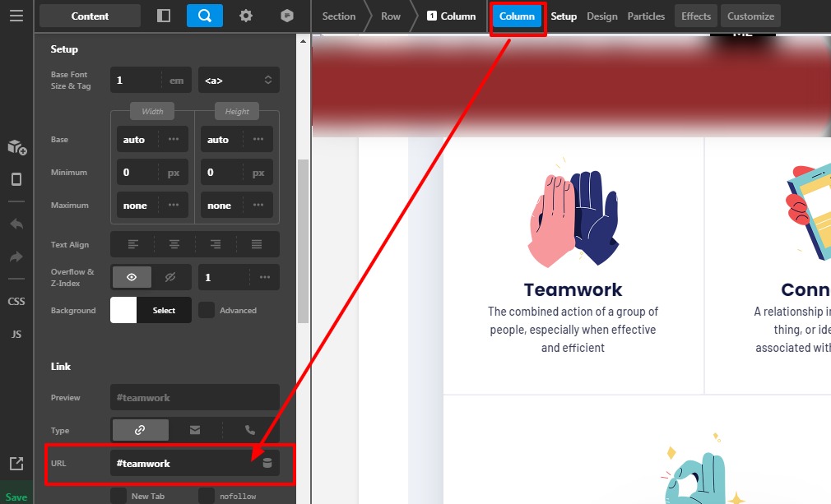Go to Row in breadcrumb
Viewport: 831px width, 504px height.
pyautogui.click(x=391, y=16)
